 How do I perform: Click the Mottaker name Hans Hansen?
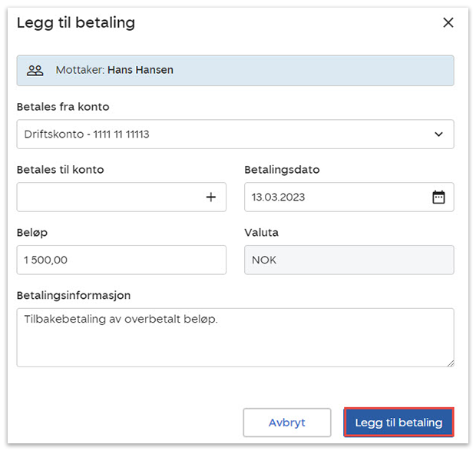pos(140,70)
